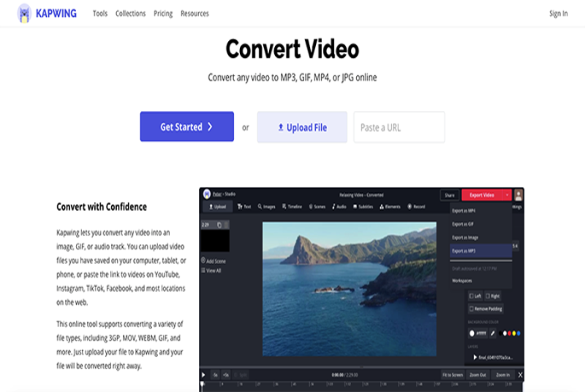Select the red background color swatch
585x392 pixels.
point(509,333)
